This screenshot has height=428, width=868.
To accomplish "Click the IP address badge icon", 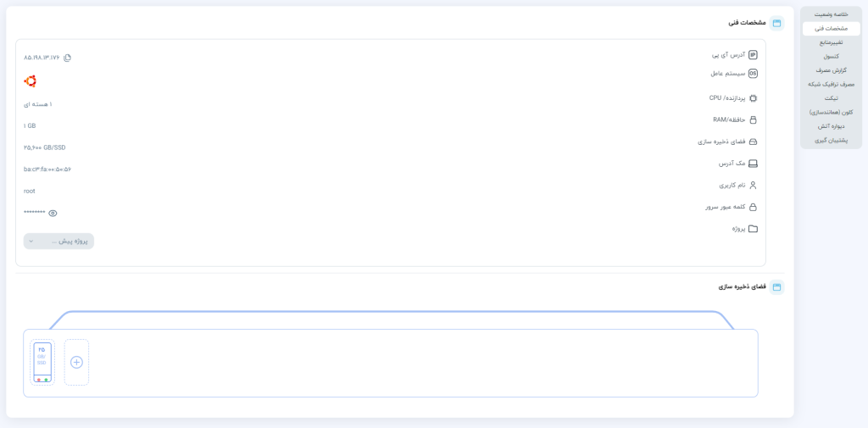I will (753, 55).
